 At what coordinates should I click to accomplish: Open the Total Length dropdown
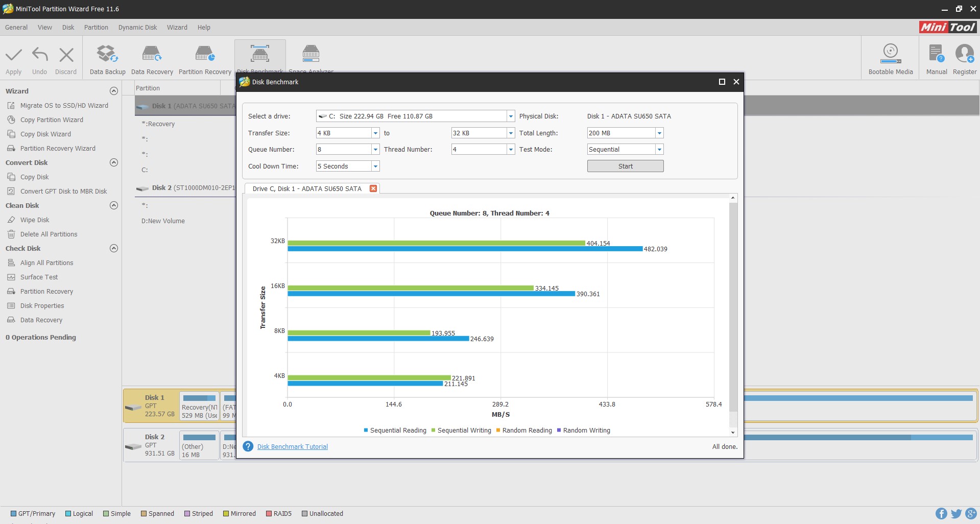(x=659, y=133)
